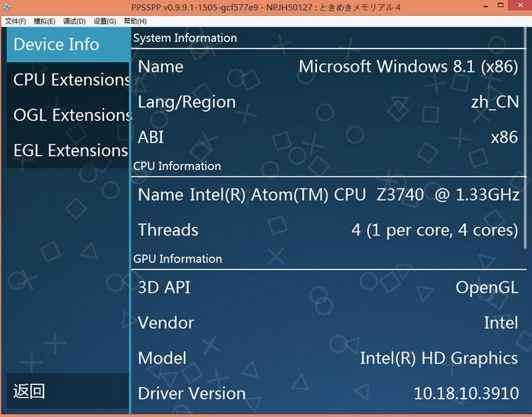Viewport: 532px width, 417px height.
Task: Switch to the CPU Extensions tab
Action: point(68,80)
